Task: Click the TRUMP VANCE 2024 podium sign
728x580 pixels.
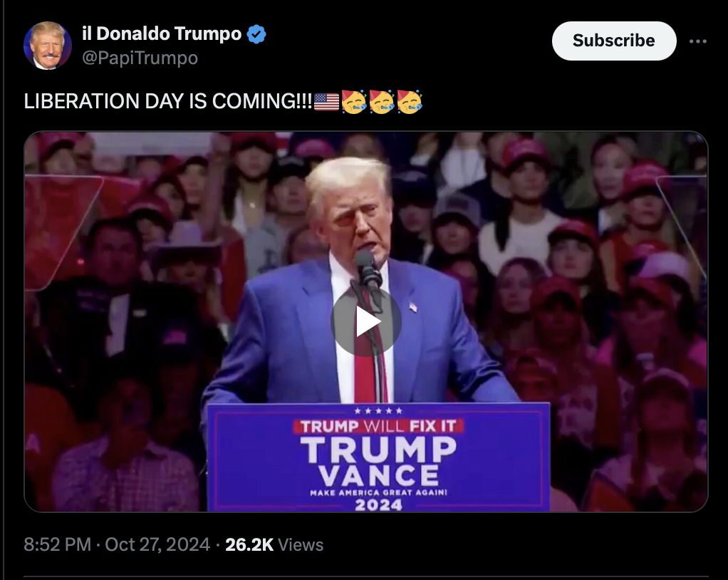Action: pyautogui.click(x=378, y=457)
